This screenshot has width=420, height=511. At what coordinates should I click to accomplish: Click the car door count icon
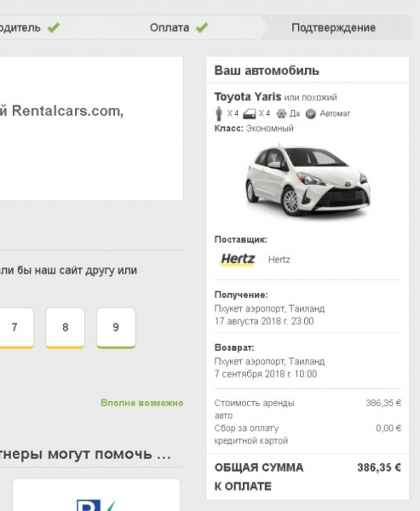click(x=250, y=114)
